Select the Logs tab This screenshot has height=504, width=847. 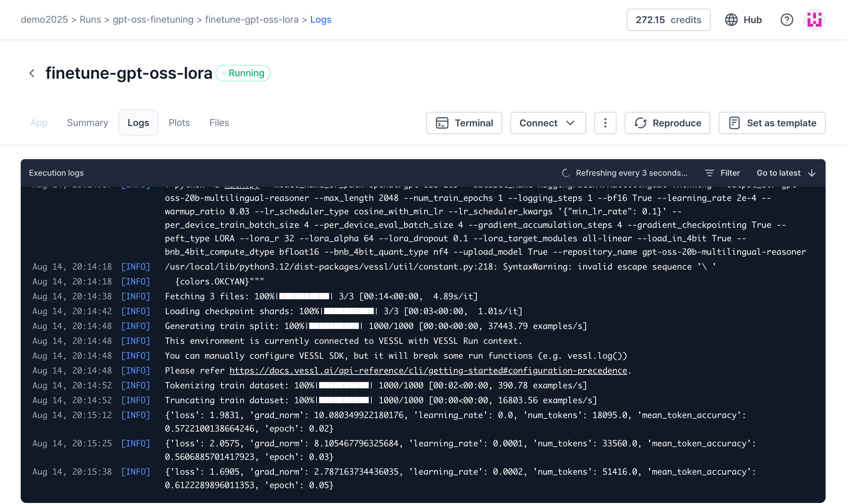click(138, 123)
